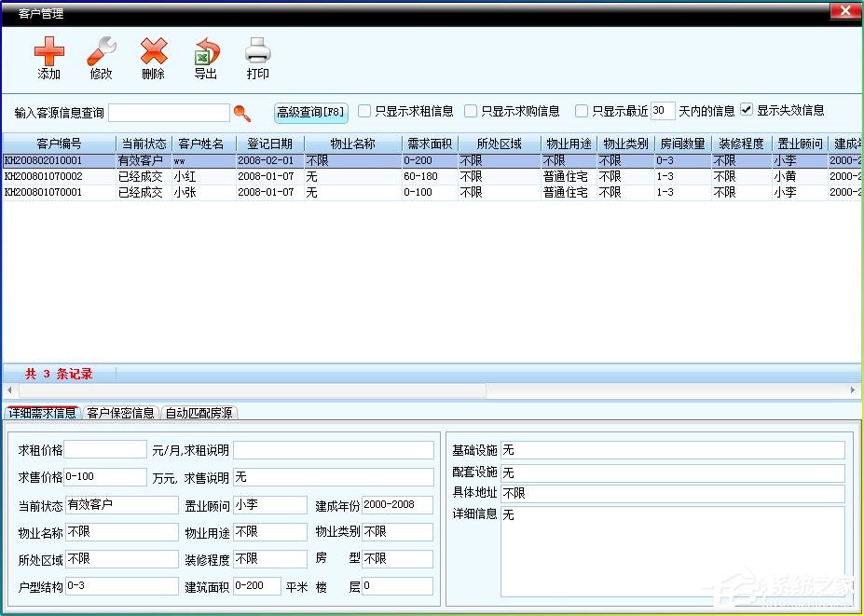864x616 pixels.
Task: Click the 打印 (Print) printer icon
Action: [x=257, y=52]
